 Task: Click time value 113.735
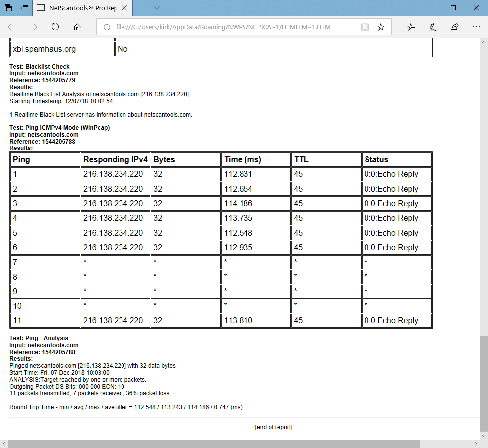point(238,218)
